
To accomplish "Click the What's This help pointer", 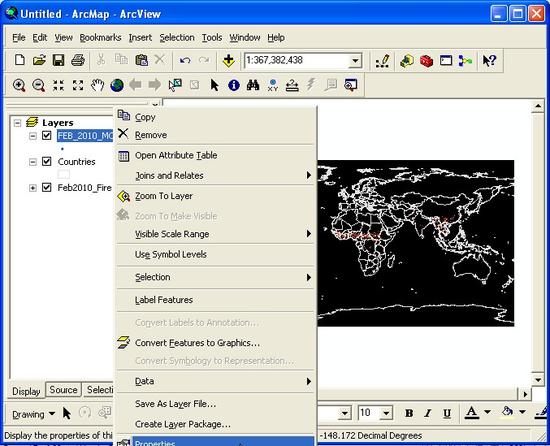I will click(489, 61).
